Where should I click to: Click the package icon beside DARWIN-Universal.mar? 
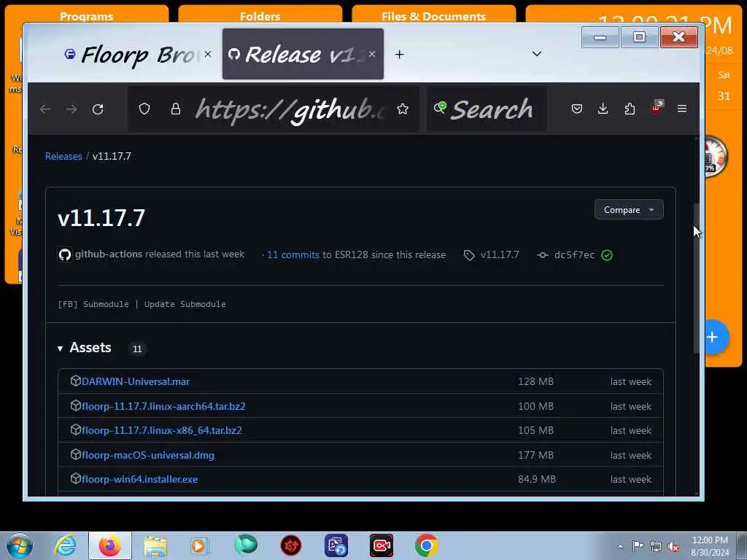[75, 381]
